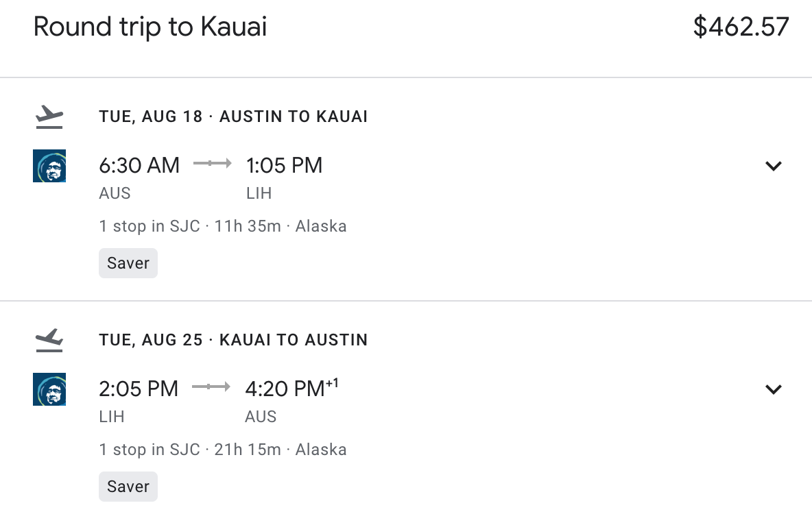The image size is (812, 514).
Task: Expand the Austin to Kauai flight details
Action: [x=774, y=166]
